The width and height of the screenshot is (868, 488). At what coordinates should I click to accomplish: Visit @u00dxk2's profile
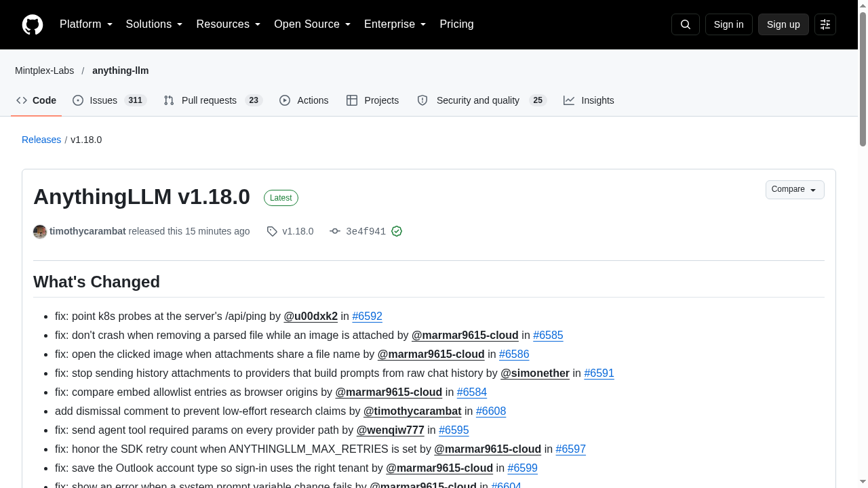click(311, 317)
